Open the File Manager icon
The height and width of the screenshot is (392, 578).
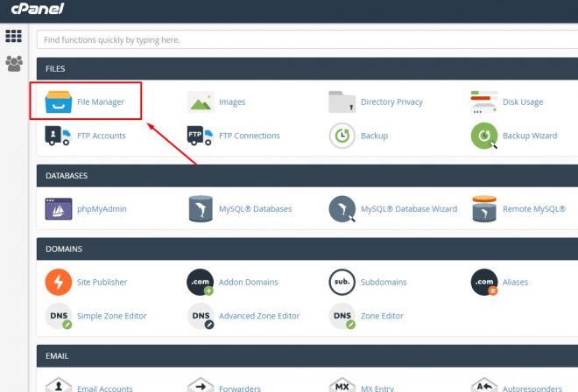click(x=59, y=101)
